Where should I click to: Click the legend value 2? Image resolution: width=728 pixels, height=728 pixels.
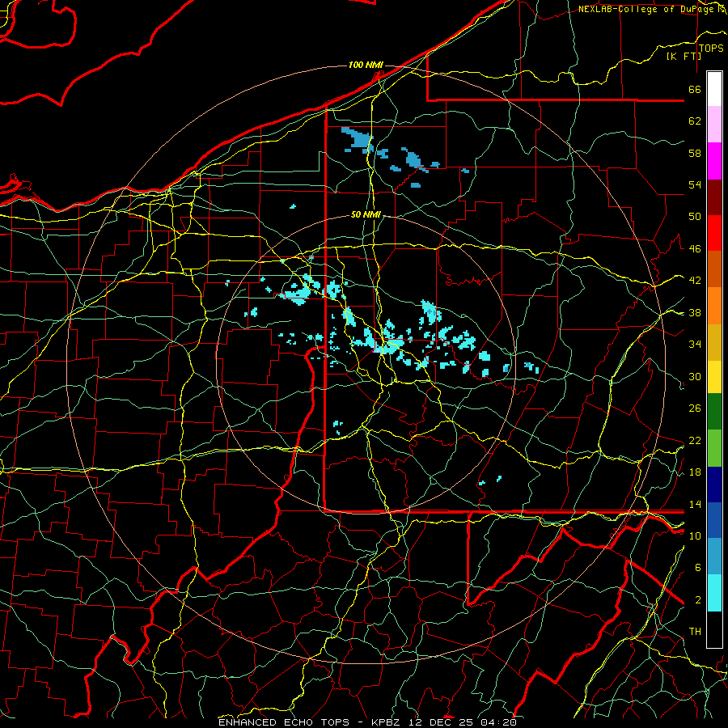[697, 600]
